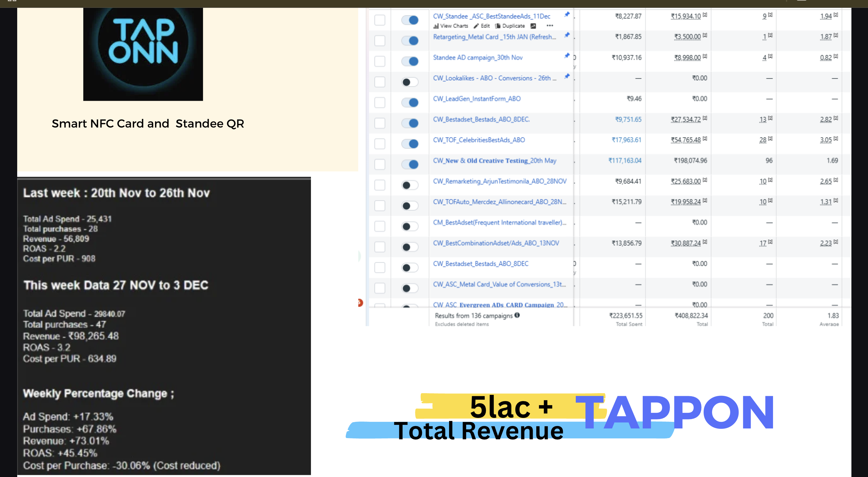Disable the Standee AD campaign_30th Nov toggle
The image size is (868, 477).
pyautogui.click(x=410, y=61)
